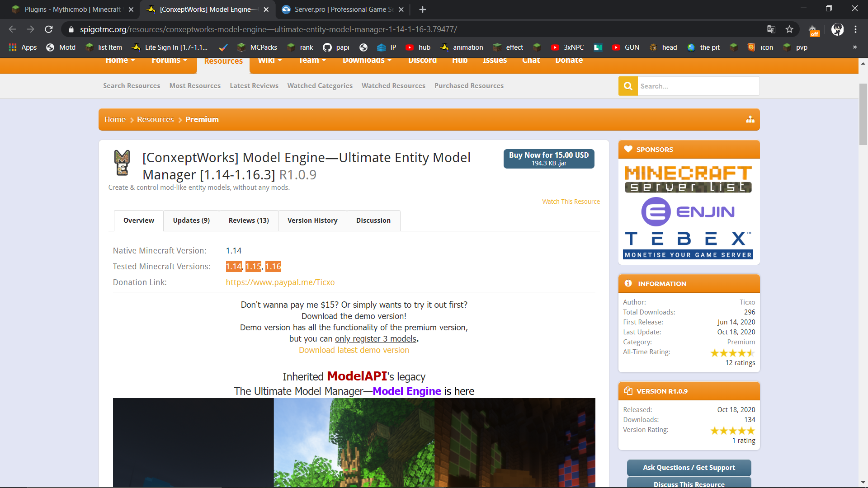Image resolution: width=868 pixels, height=488 pixels.
Task: Click the Model Engine resource icon
Action: [x=122, y=163]
